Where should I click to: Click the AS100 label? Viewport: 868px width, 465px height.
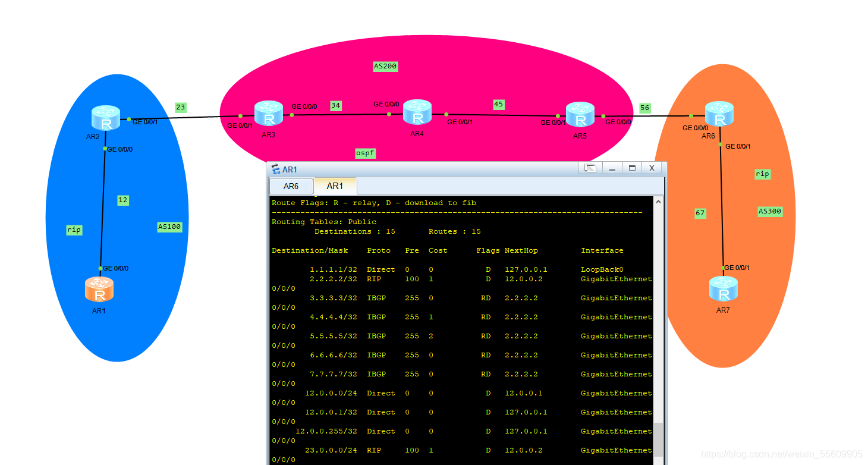pos(169,227)
